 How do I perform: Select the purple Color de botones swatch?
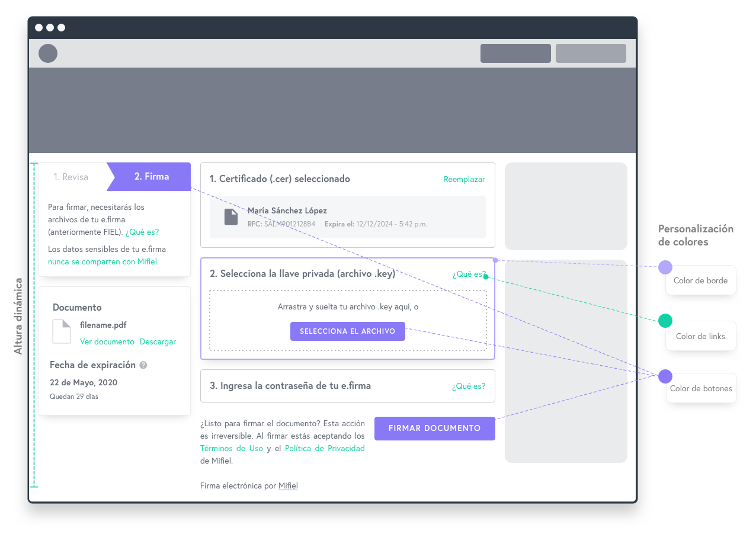(x=665, y=376)
